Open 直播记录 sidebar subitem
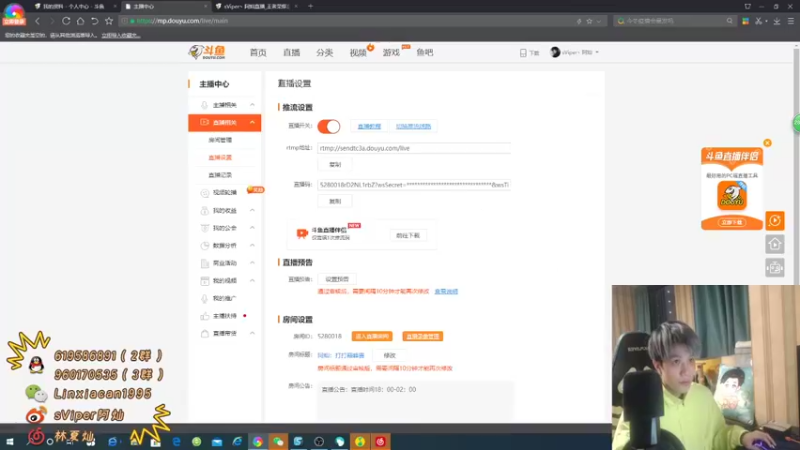The height and width of the screenshot is (450, 800). (x=220, y=175)
